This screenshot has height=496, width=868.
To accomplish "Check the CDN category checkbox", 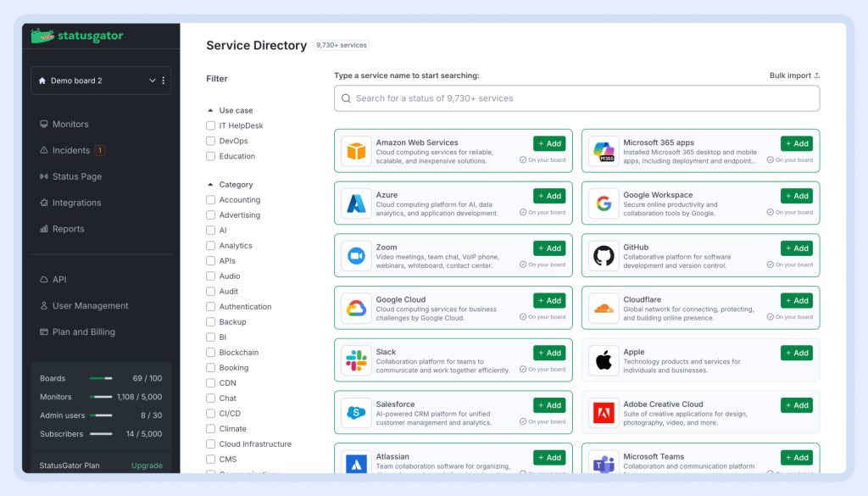I will (x=210, y=383).
